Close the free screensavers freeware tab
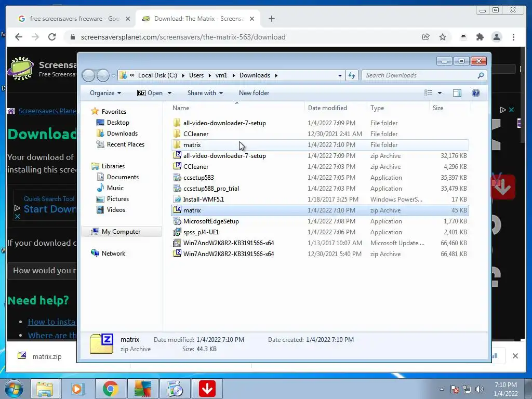This screenshot has height=399, width=532. [128, 19]
